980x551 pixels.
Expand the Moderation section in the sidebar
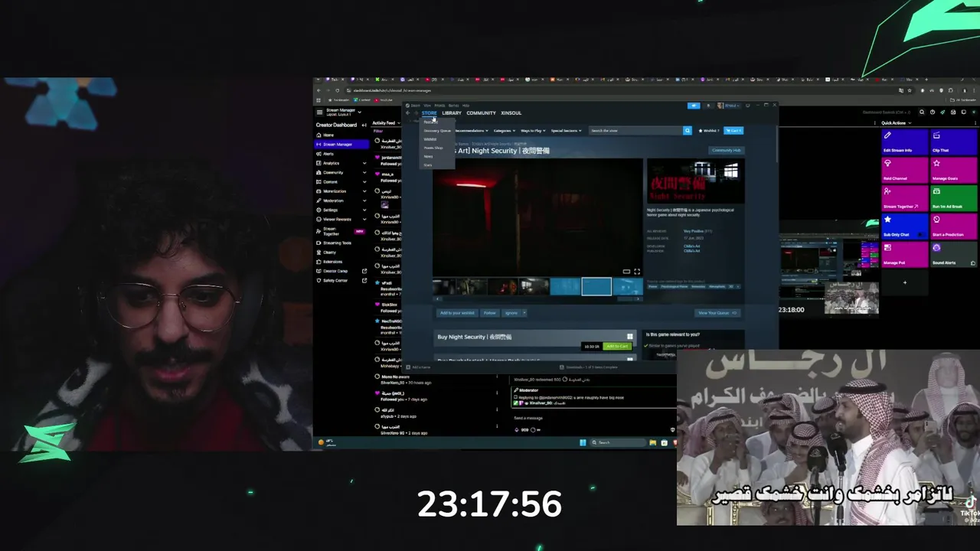click(365, 201)
